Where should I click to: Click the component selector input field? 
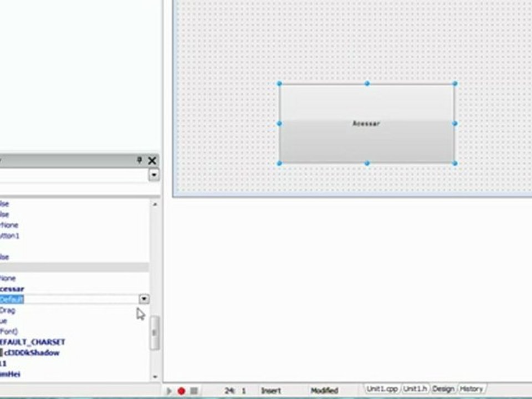(x=74, y=175)
